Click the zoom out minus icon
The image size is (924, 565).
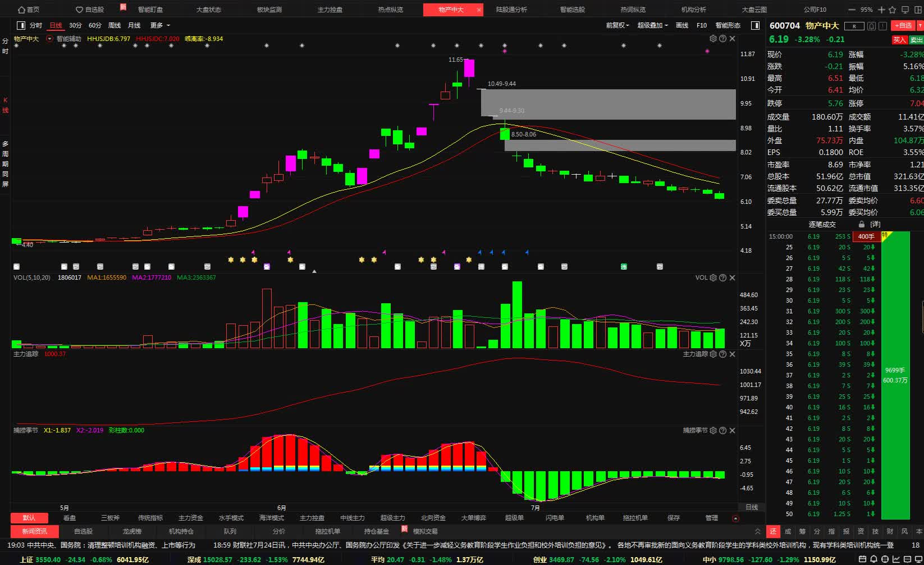coord(852,10)
